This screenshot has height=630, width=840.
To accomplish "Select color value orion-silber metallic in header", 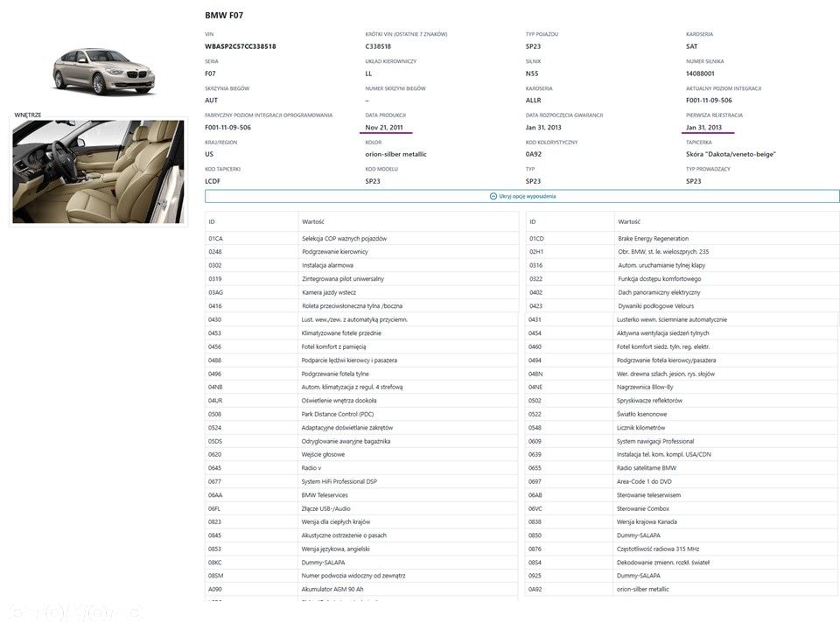I will point(395,154).
